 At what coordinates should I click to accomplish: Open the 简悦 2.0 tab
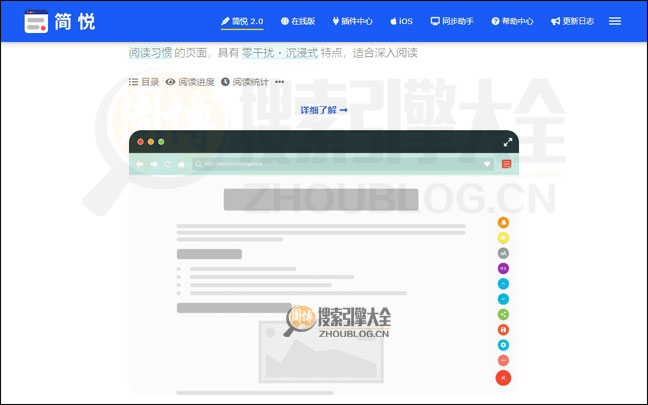(242, 21)
